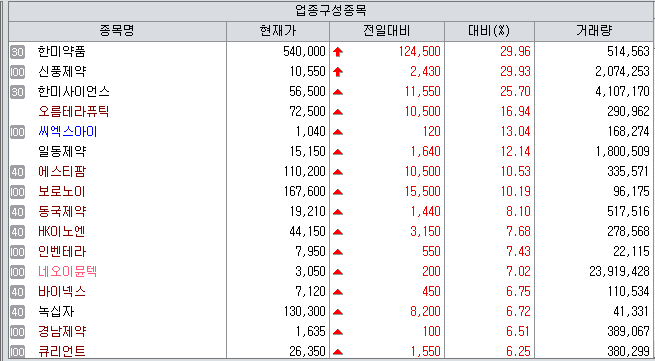This screenshot has height=361, width=655.
Task: Select the 신풍제약 stock name
Action: [61, 72]
